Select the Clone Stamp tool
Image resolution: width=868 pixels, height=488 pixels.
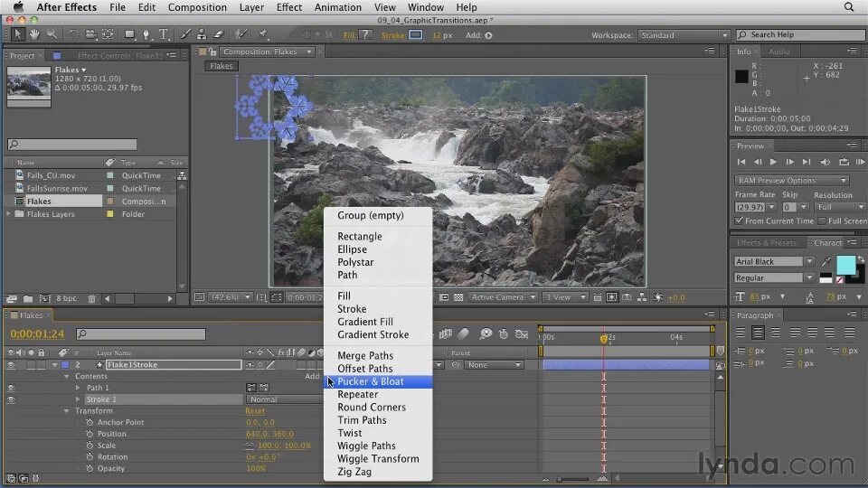coord(202,34)
